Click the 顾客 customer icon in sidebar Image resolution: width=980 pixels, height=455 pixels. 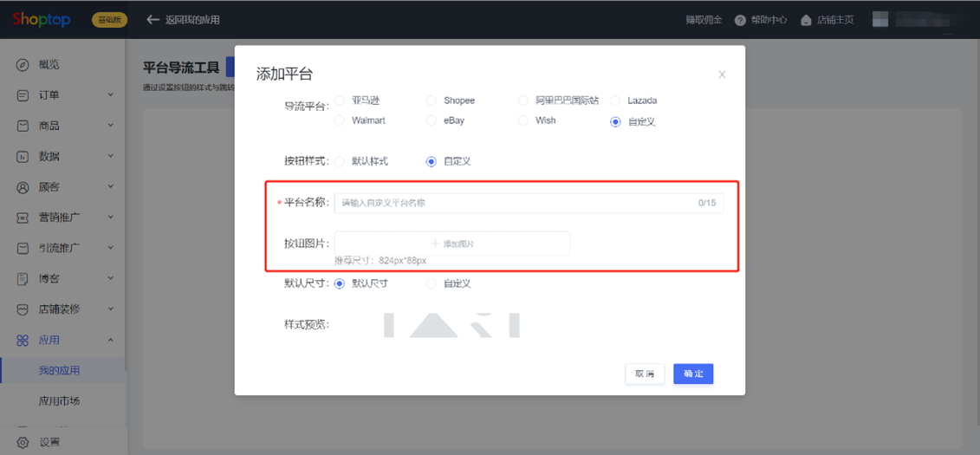coord(23,187)
